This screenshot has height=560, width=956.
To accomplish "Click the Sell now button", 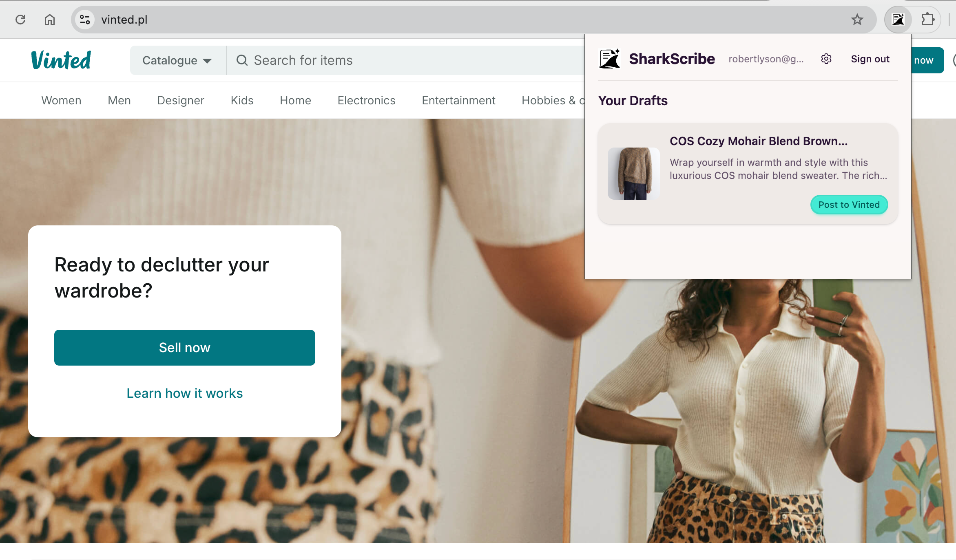I will [x=184, y=347].
